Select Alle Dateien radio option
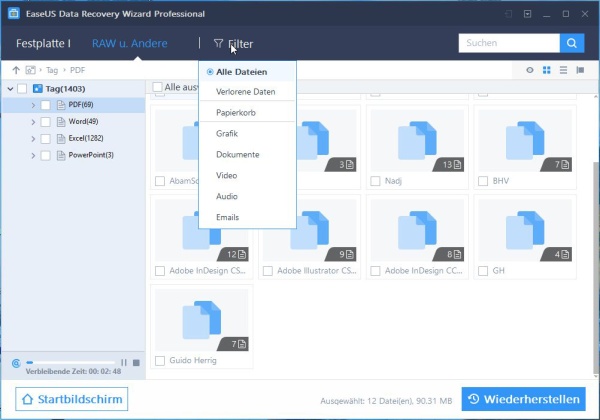Screen dimensions: 600x420 pyautogui.click(x=210, y=72)
